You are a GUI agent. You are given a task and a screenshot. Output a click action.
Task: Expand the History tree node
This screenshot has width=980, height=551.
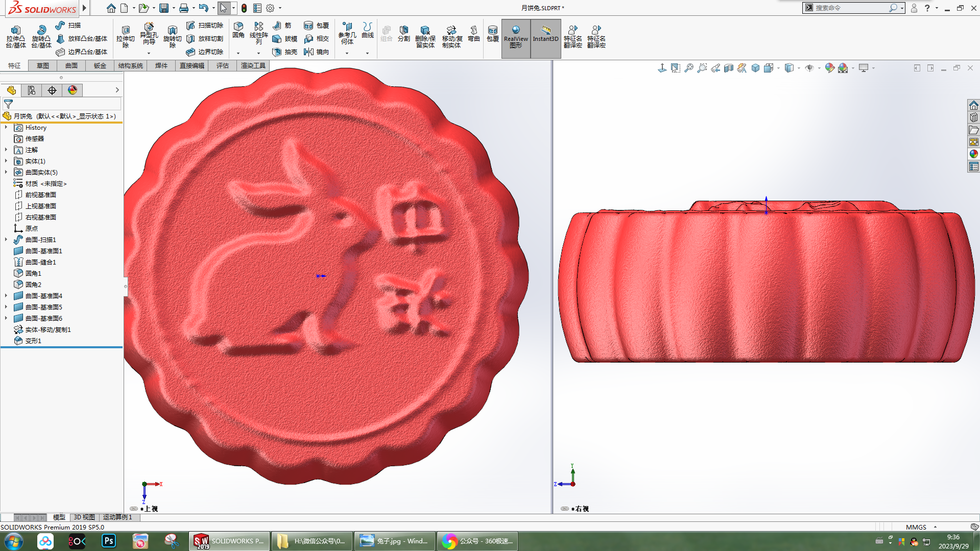6,127
